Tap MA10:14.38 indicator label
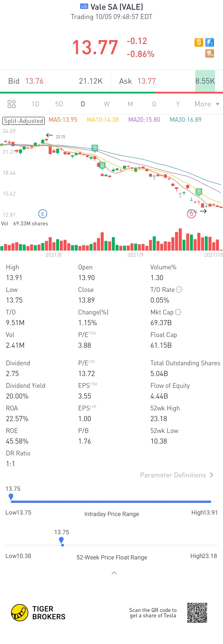Image resolution: width=223 pixels, height=644 pixels. [x=103, y=119]
